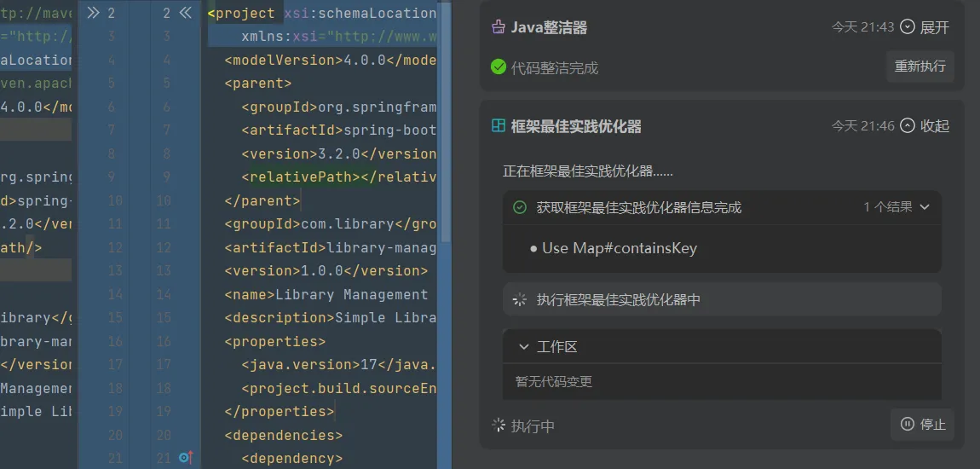
Task: Click 今天 21:43 timestamp
Action: pyautogui.click(x=862, y=27)
